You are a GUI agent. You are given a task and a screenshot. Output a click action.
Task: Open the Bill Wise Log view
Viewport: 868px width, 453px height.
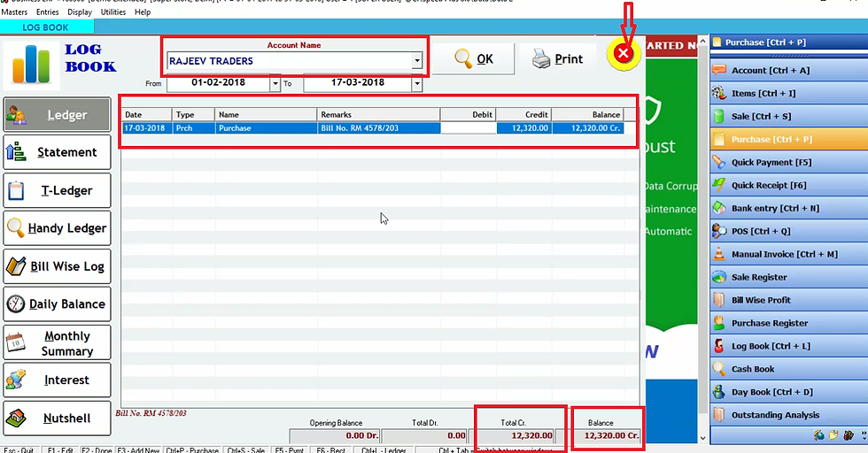point(57,266)
